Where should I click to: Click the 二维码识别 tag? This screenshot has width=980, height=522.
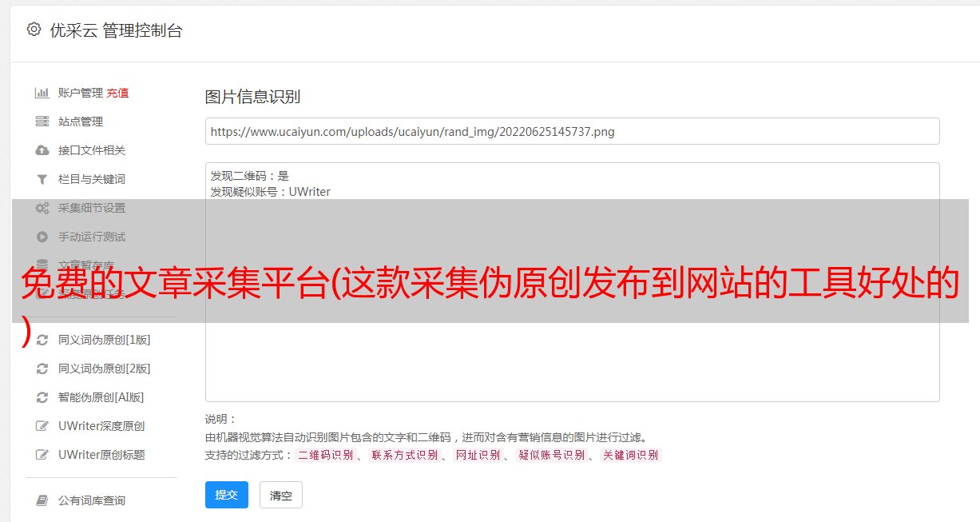point(325,455)
